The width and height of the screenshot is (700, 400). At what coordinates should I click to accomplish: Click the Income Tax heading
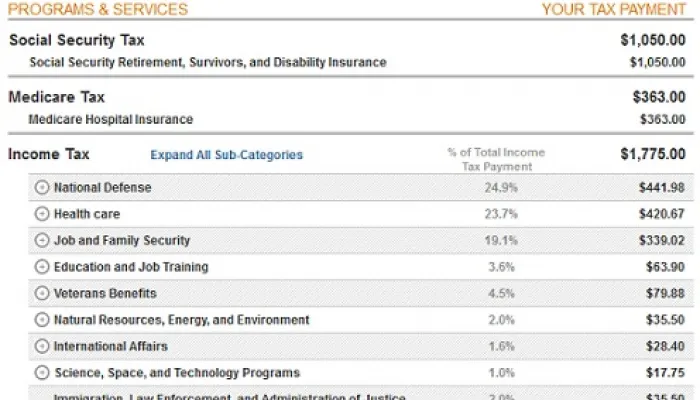48,154
